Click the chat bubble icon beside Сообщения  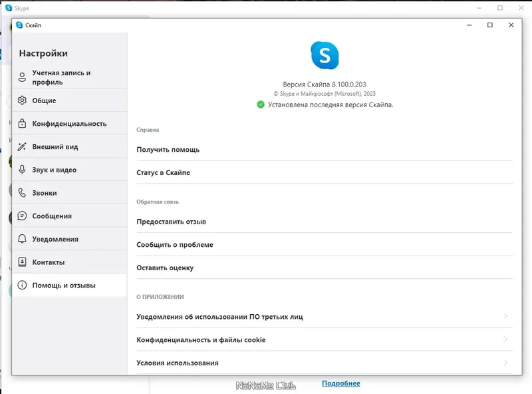point(22,216)
